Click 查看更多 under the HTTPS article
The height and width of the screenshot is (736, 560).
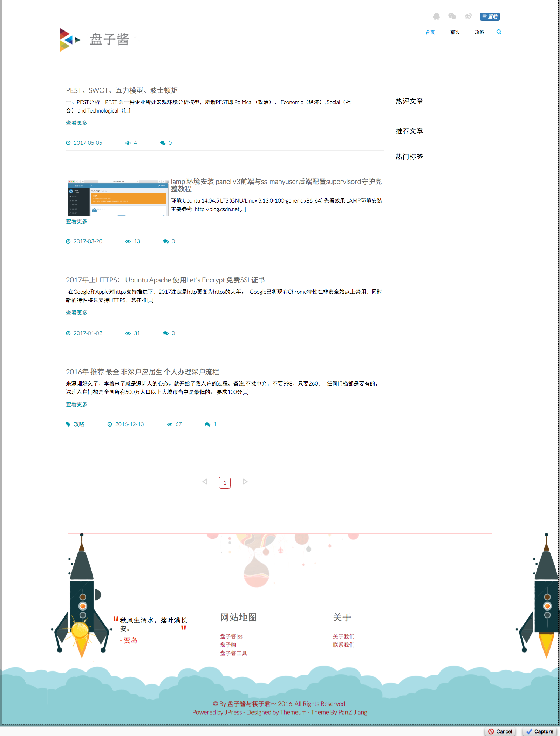tap(76, 313)
